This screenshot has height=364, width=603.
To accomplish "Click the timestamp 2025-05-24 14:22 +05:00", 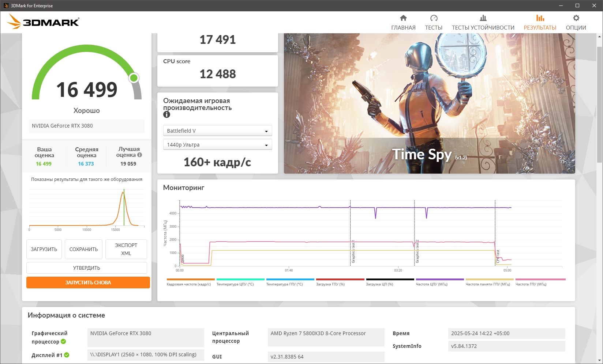I will tap(507, 333).
